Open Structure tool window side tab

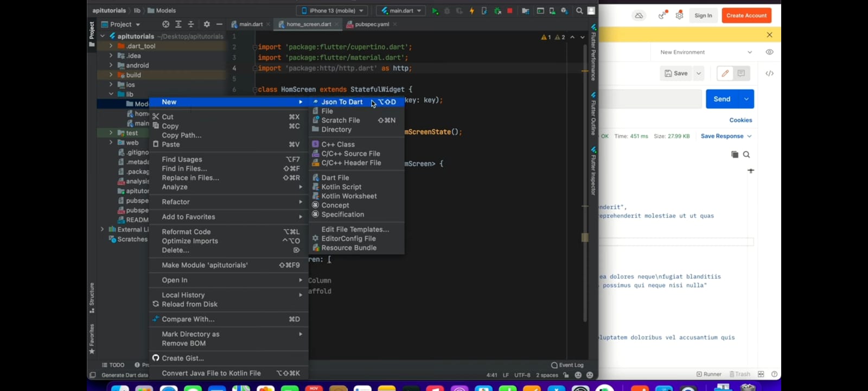coord(92,298)
